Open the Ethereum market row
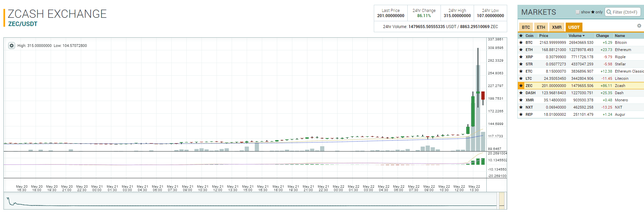Image resolution: width=644 pixels, height=212 pixels. tap(581, 50)
